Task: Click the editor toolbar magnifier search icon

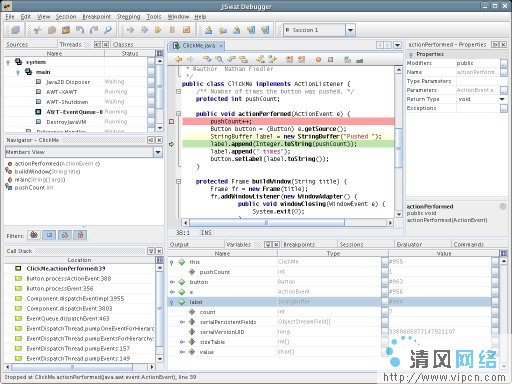Action: click(x=219, y=59)
